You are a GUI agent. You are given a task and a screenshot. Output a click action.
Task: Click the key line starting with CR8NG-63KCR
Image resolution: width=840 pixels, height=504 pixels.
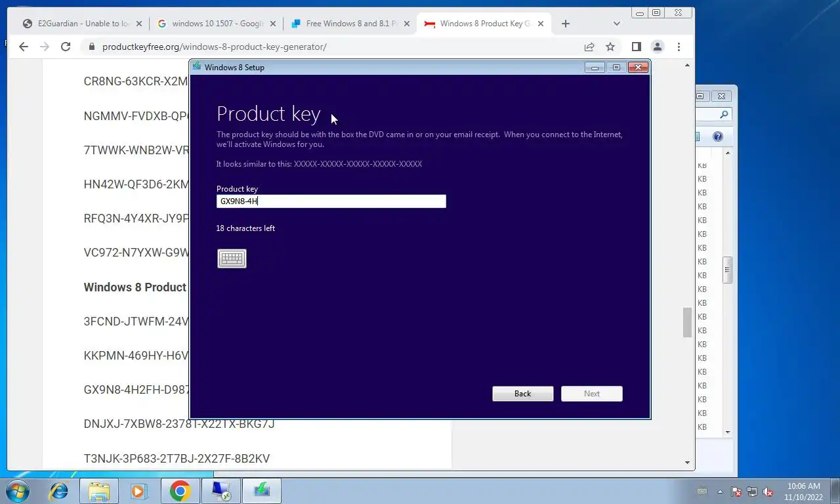point(136,81)
